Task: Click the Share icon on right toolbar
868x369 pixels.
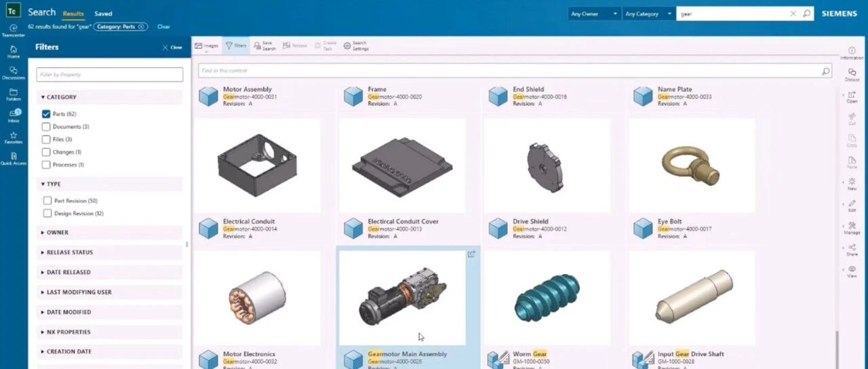Action: pos(852,249)
